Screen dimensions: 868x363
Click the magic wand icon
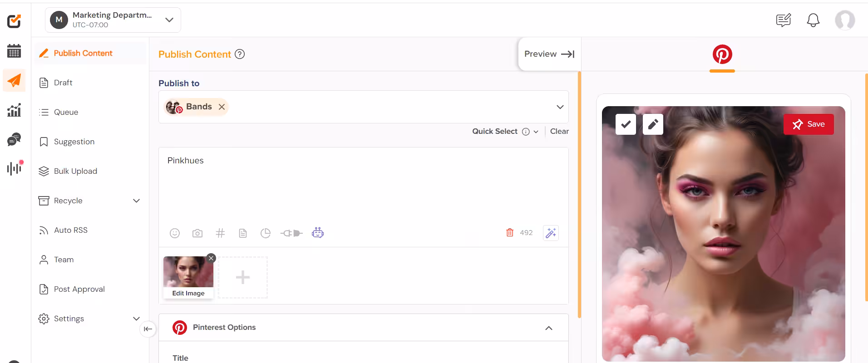[x=551, y=233]
